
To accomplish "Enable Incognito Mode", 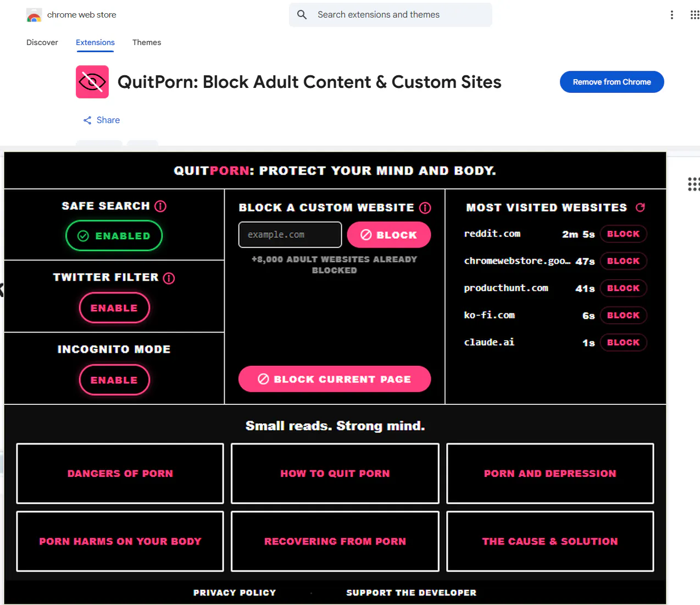I will point(114,380).
